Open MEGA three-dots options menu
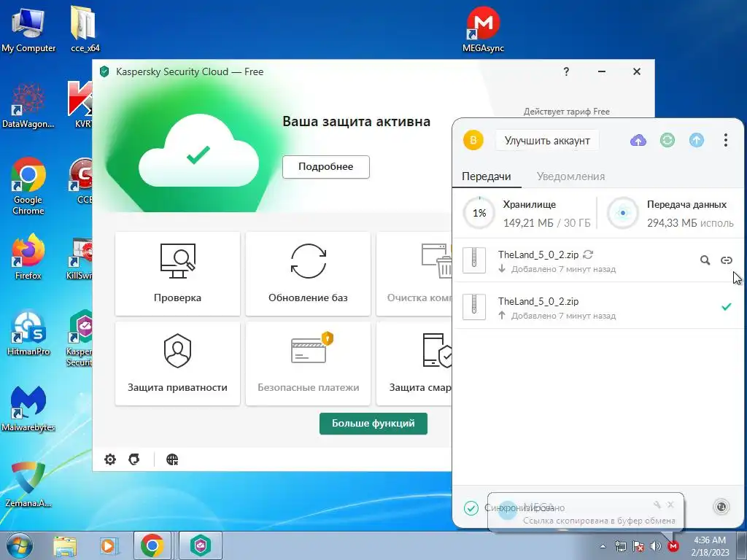Image resolution: width=747 pixels, height=560 pixels. click(726, 140)
